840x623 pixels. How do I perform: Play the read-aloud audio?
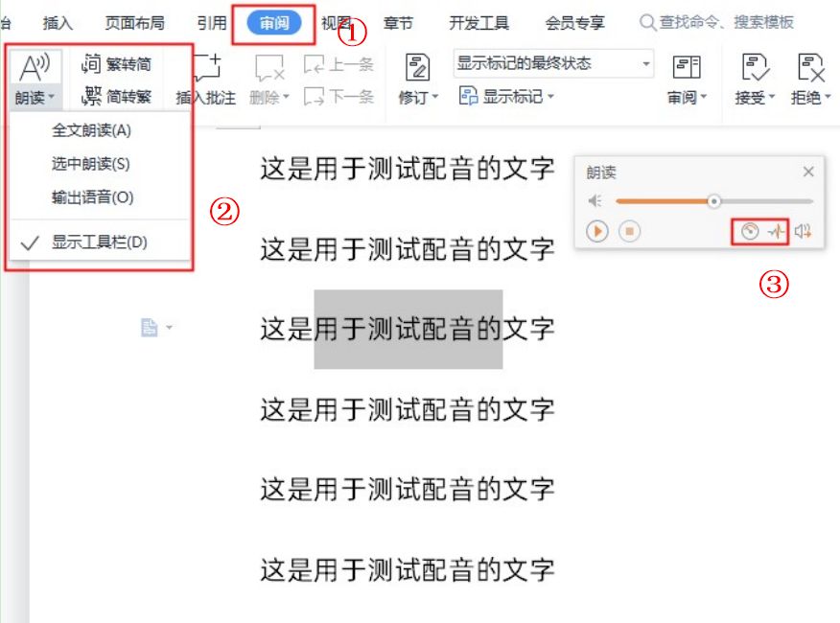tap(597, 231)
